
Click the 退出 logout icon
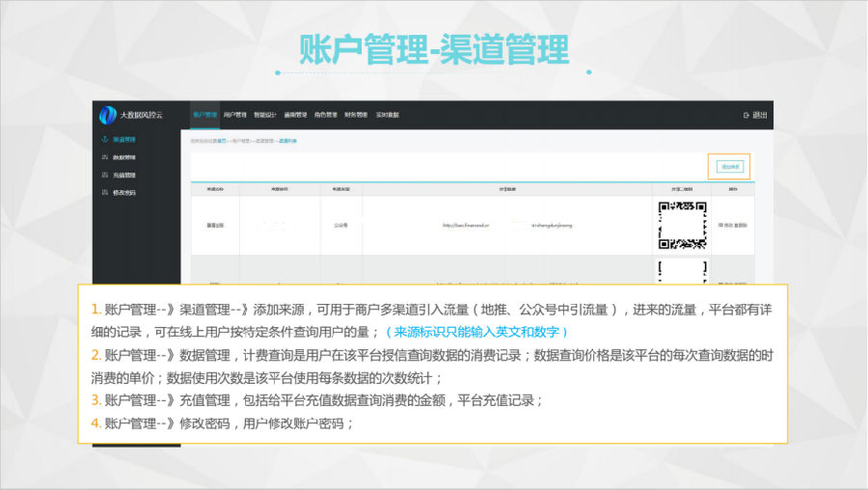746,115
